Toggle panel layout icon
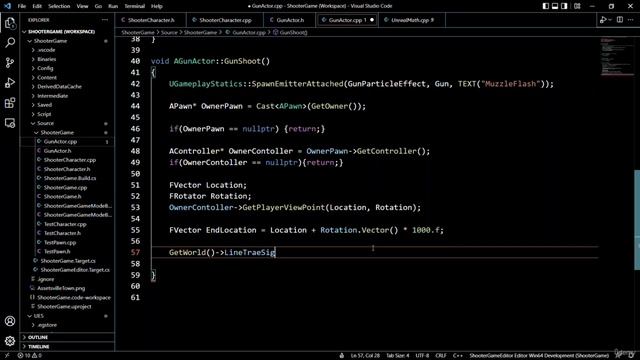The image size is (640, 360). (x=555, y=6)
